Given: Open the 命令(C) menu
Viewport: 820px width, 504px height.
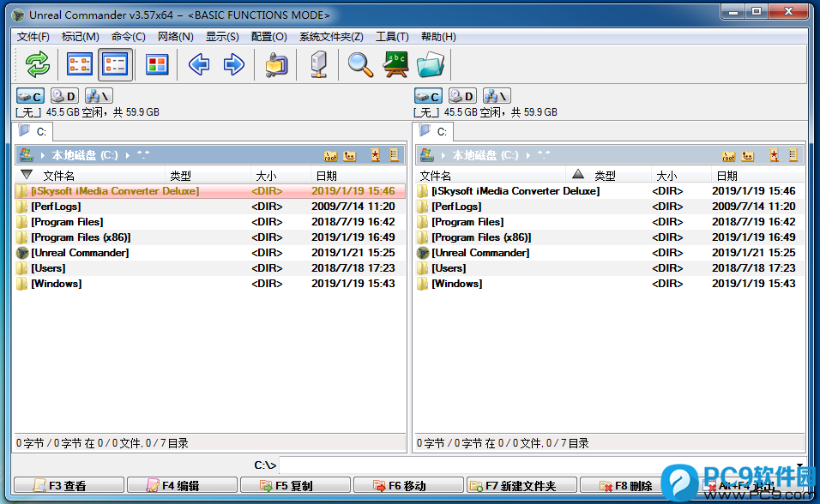Looking at the screenshot, I should 128,37.
